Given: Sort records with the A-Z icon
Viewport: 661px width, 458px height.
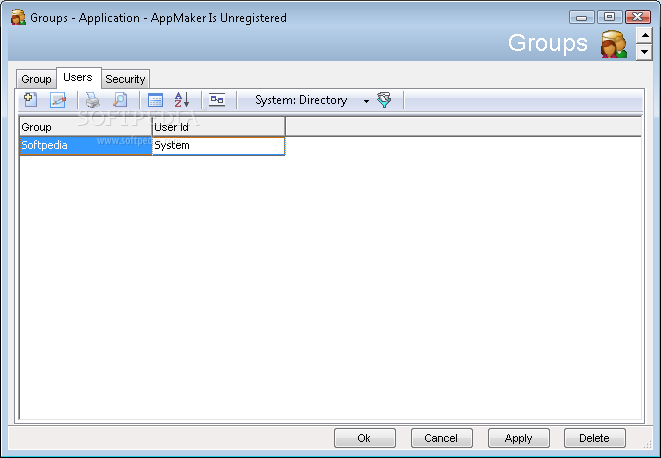Looking at the screenshot, I should pos(182,100).
